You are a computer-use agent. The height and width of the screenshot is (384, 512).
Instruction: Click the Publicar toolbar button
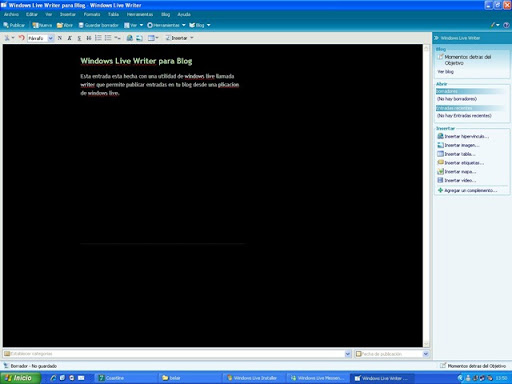coord(14,25)
